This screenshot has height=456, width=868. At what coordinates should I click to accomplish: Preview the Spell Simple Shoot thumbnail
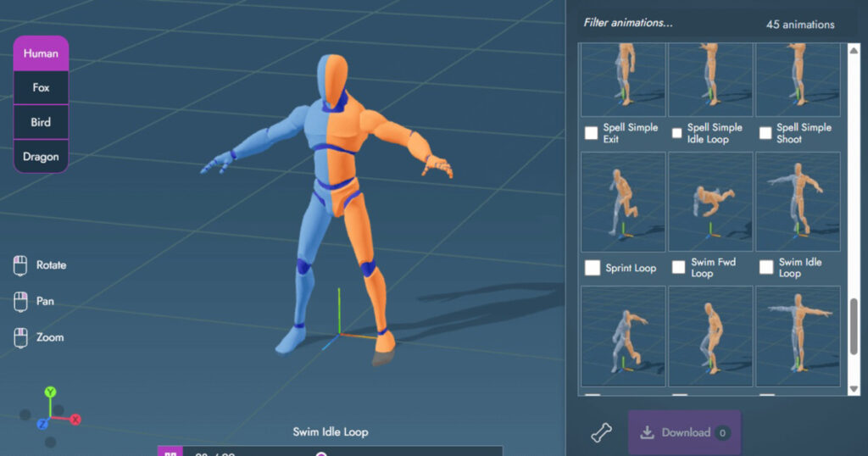(798, 80)
